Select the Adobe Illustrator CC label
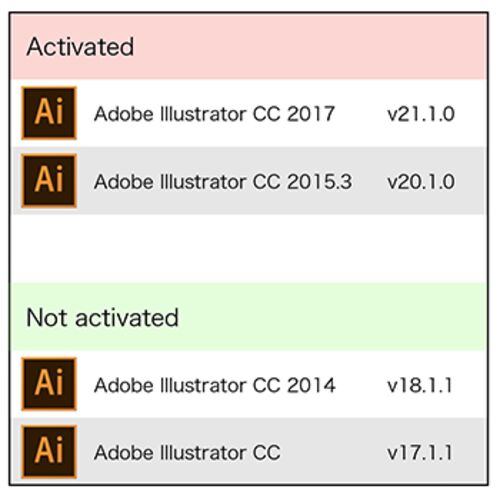The image size is (500, 499). (187, 453)
